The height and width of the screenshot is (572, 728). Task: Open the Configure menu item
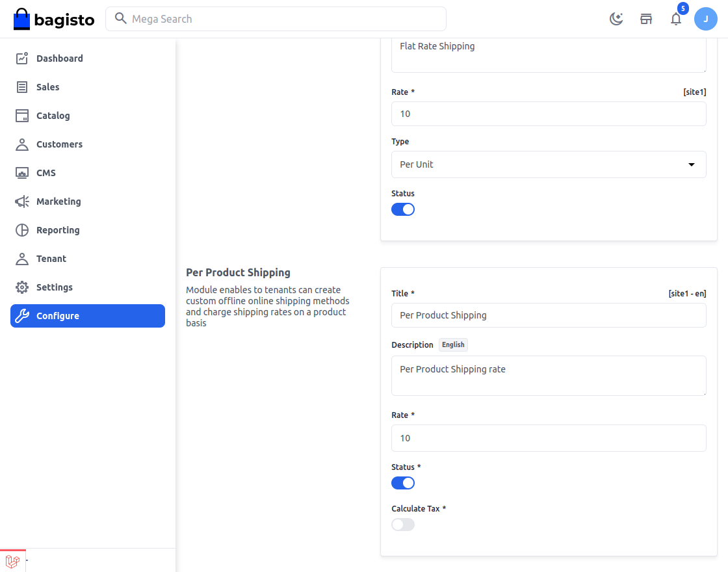click(88, 316)
